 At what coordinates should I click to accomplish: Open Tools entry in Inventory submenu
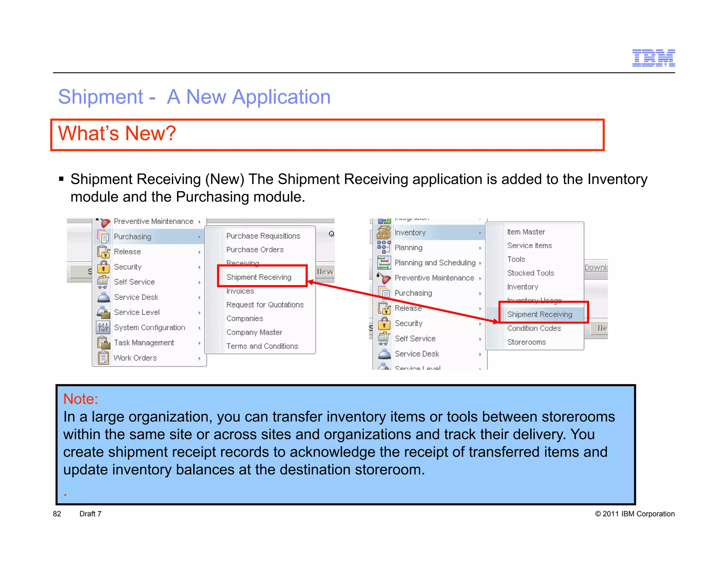(x=516, y=259)
